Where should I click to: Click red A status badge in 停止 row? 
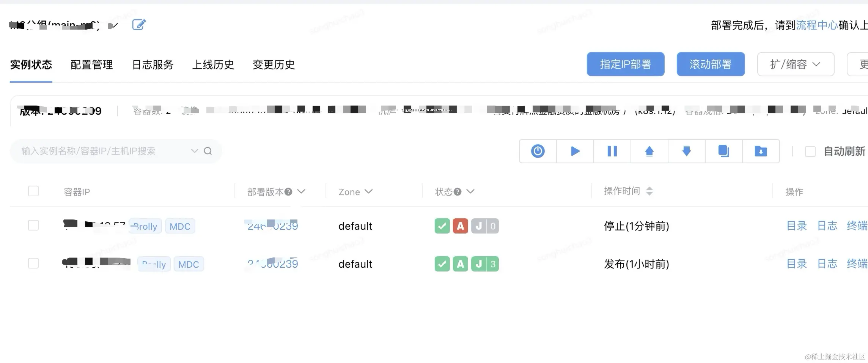pos(460,226)
